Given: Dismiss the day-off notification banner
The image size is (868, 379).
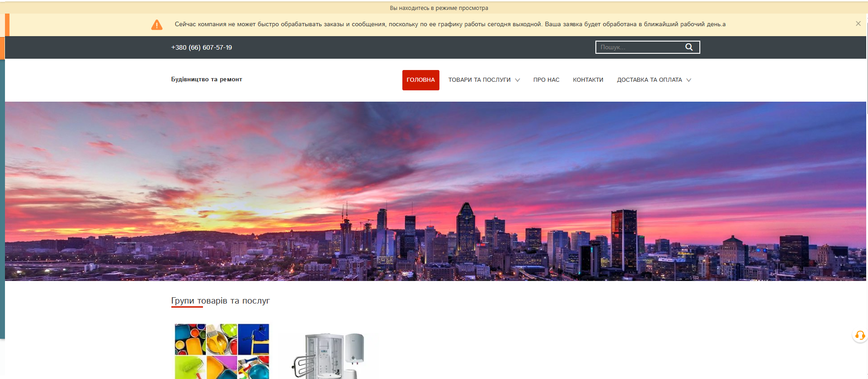Looking at the screenshot, I should point(858,23).
